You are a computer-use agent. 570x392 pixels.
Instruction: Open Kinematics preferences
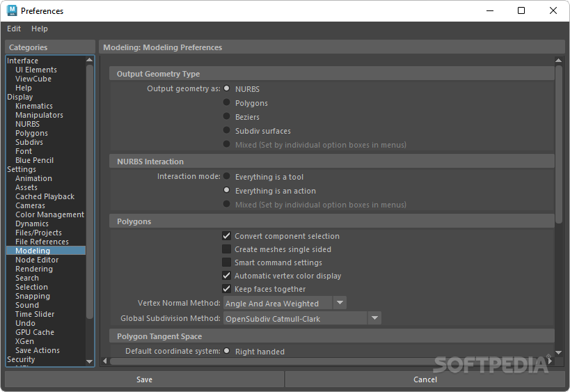(x=34, y=107)
